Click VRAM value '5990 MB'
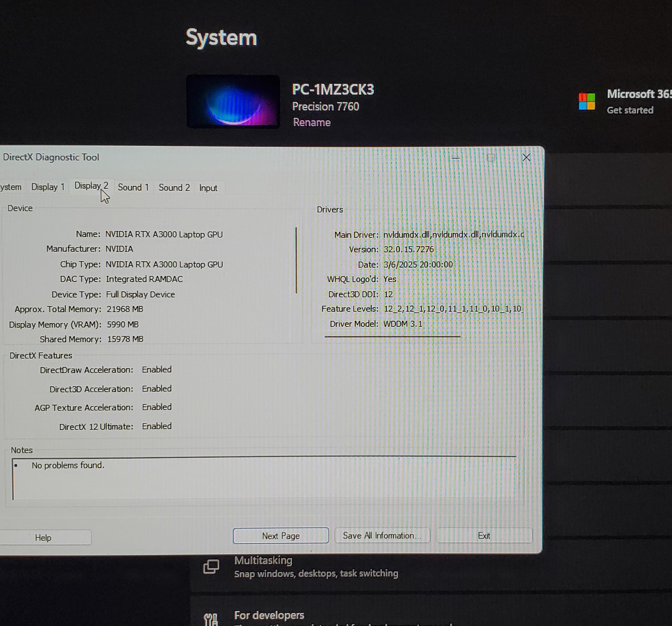 tap(123, 324)
